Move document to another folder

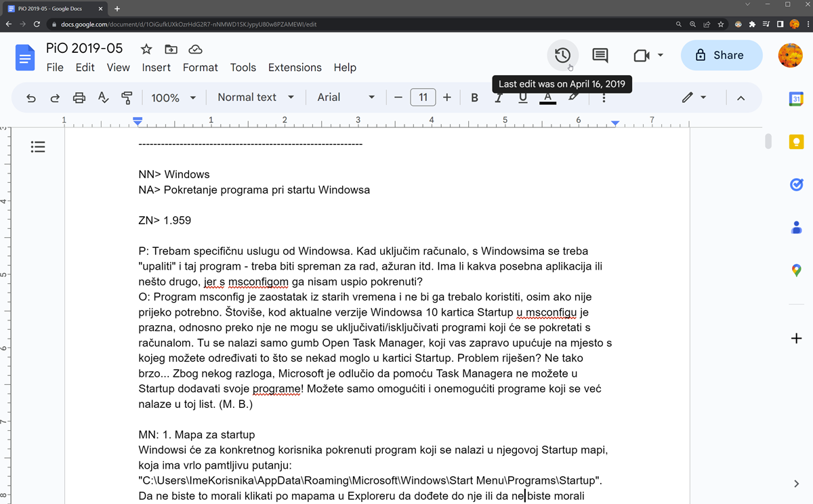[x=171, y=49]
